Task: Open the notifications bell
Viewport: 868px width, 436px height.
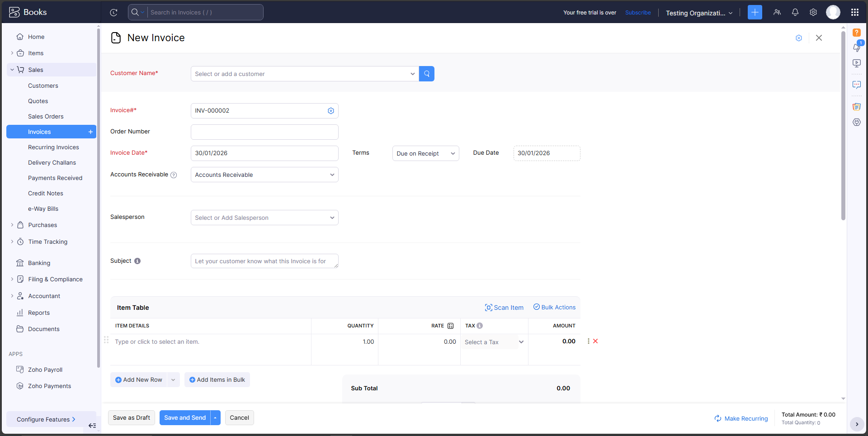Action: point(795,12)
